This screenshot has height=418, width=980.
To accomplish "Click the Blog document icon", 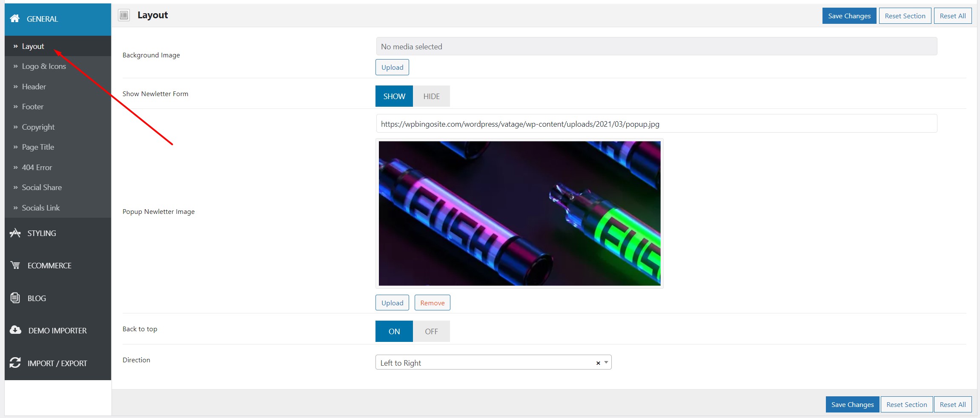I will (x=15, y=298).
